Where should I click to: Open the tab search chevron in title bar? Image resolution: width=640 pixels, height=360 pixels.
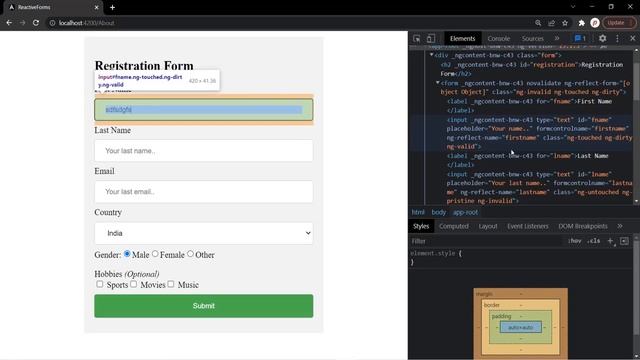click(x=573, y=7)
